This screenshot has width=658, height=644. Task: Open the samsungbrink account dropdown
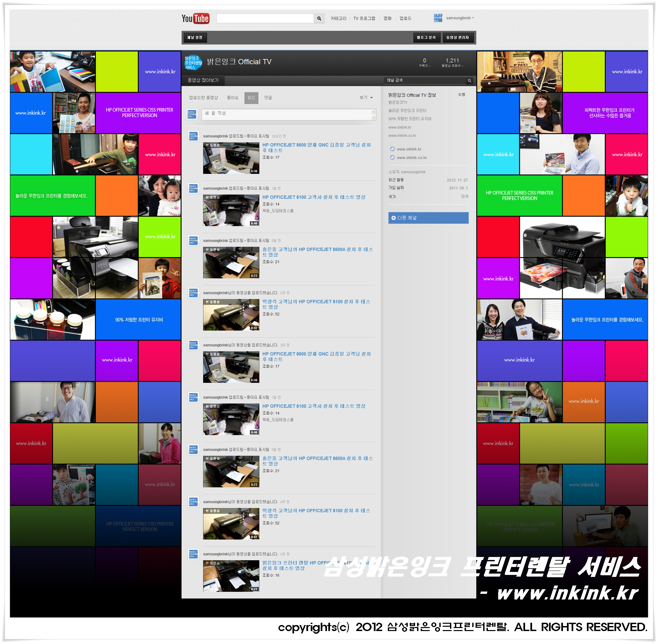coord(460,18)
